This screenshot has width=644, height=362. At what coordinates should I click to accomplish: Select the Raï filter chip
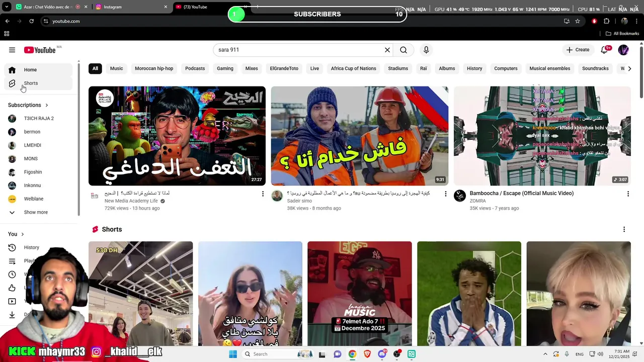tap(424, 68)
